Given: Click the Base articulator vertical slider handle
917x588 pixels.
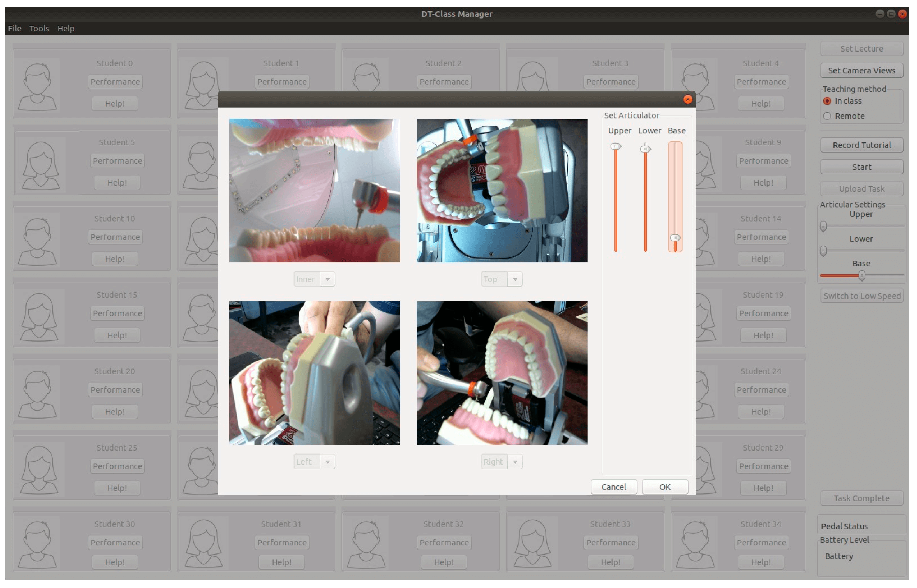Looking at the screenshot, I should coord(675,238).
